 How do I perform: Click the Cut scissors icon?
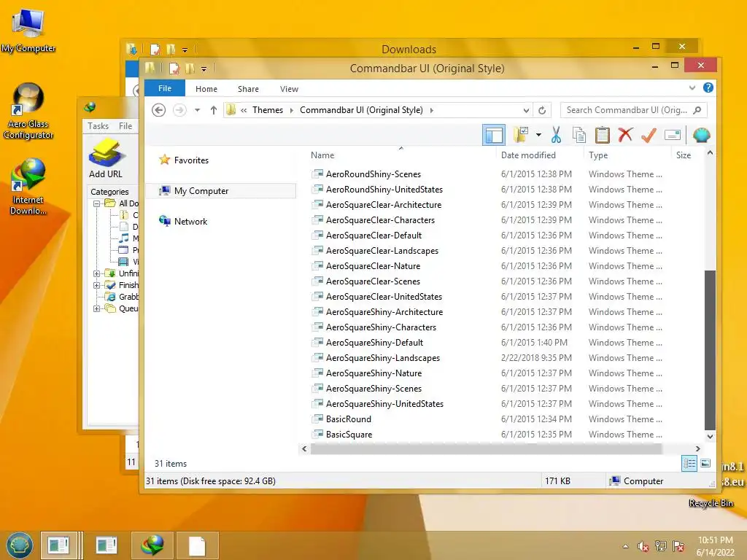coord(556,135)
